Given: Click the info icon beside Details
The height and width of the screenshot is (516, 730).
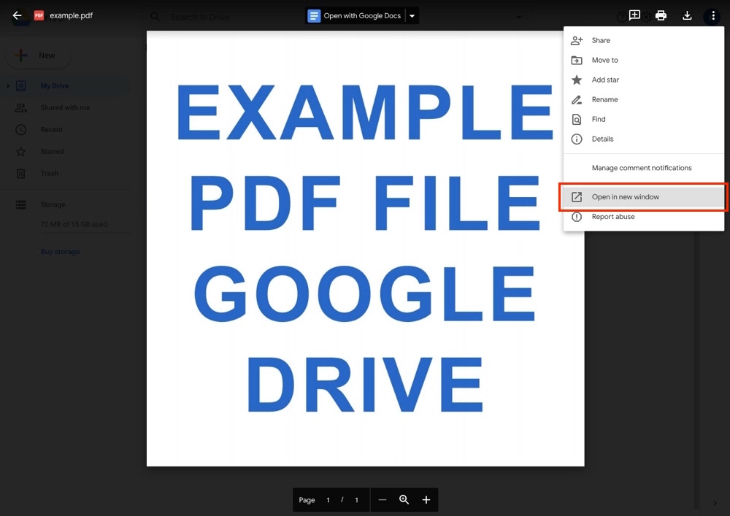Looking at the screenshot, I should coord(576,139).
